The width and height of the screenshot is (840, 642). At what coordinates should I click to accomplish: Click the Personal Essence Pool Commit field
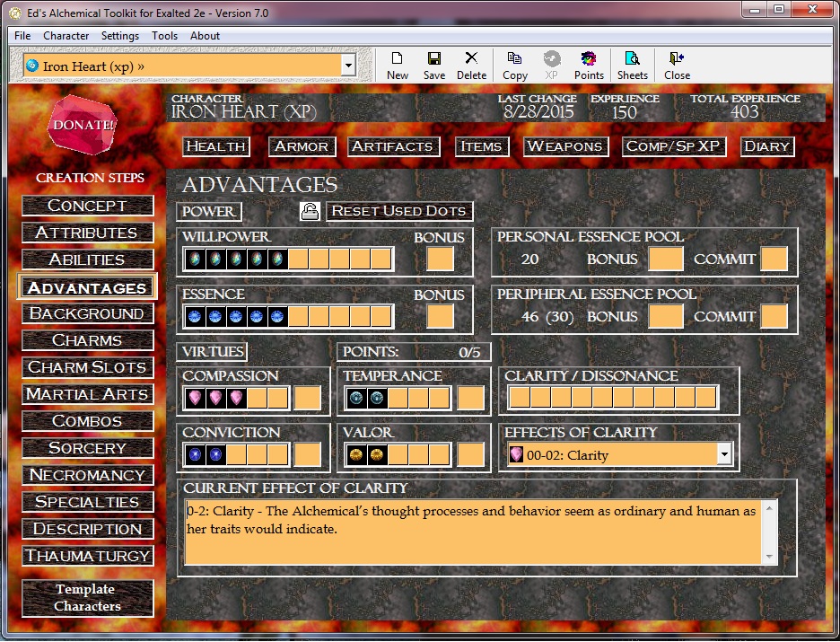click(x=774, y=259)
